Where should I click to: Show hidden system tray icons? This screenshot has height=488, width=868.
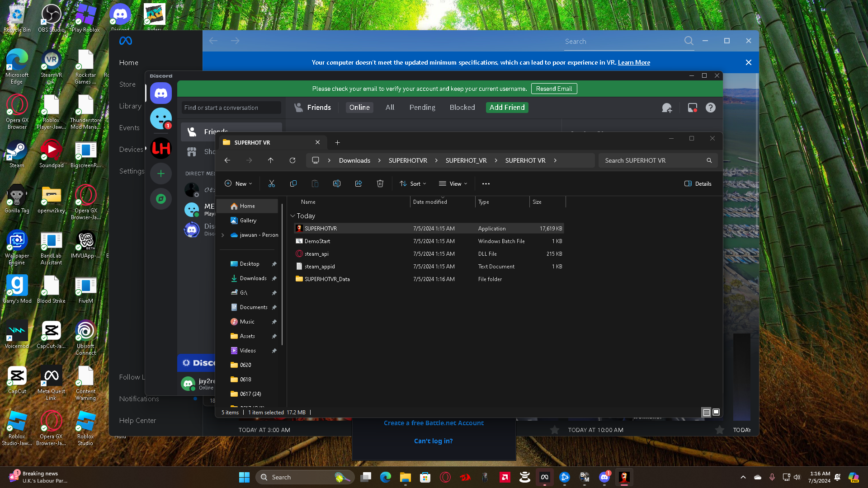click(743, 477)
